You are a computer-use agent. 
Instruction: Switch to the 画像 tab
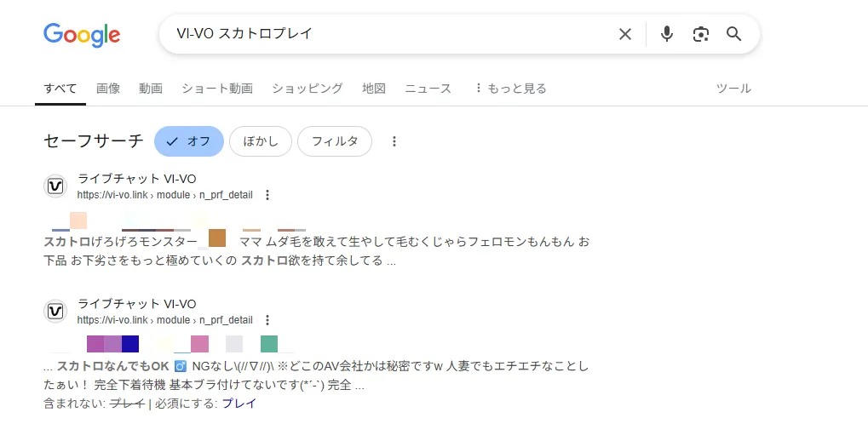tap(108, 89)
